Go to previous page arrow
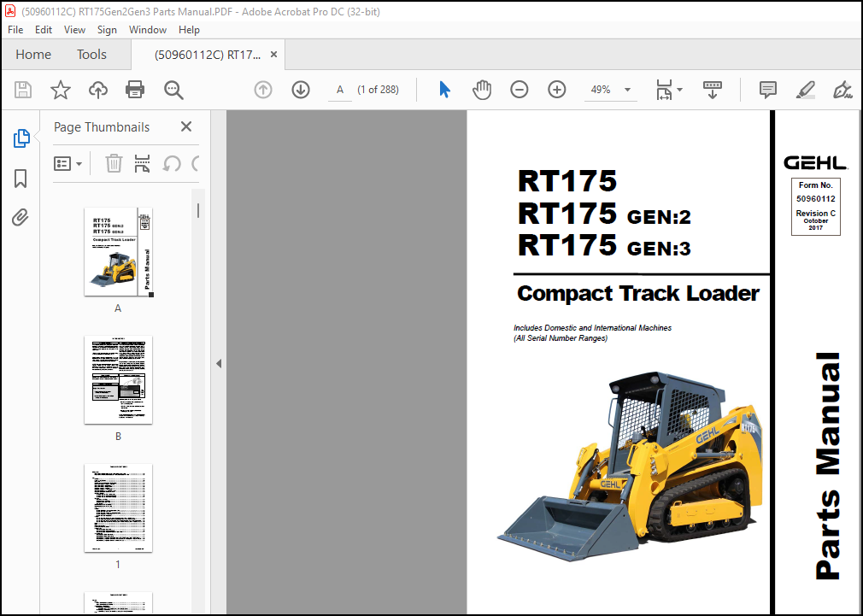 click(263, 90)
